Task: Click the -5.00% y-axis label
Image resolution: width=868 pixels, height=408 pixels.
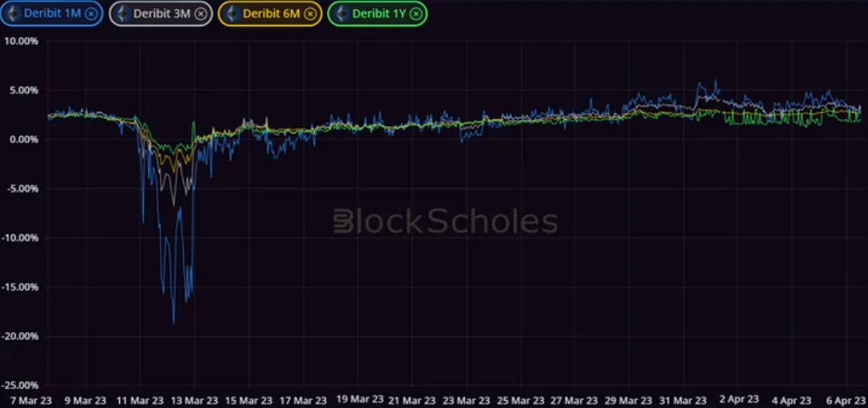Action: click(x=22, y=189)
